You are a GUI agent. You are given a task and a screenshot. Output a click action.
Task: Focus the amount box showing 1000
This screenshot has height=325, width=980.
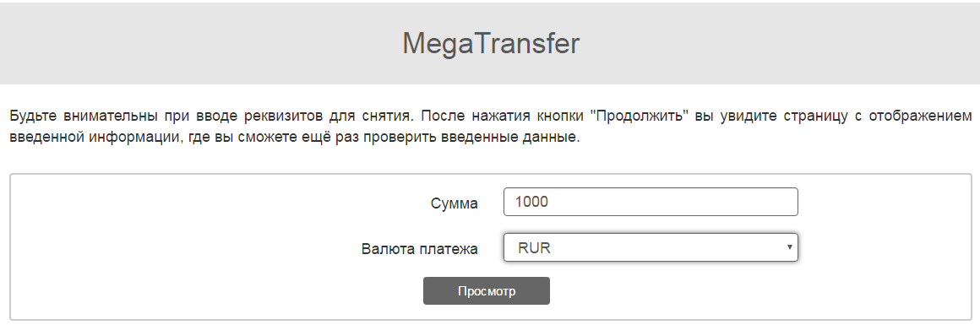(x=651, y=202)
